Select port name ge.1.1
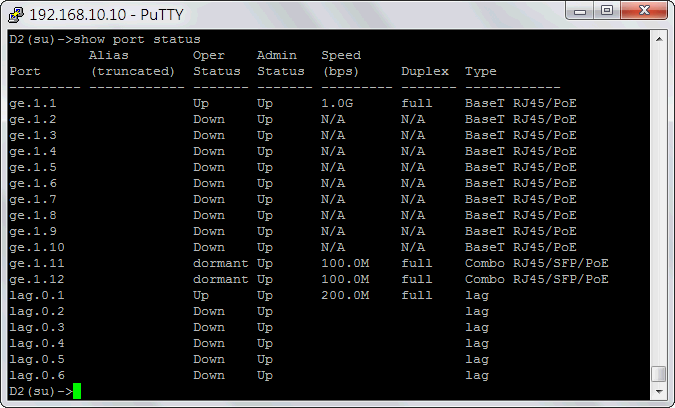The image size is (675, 408). point(33,104)
